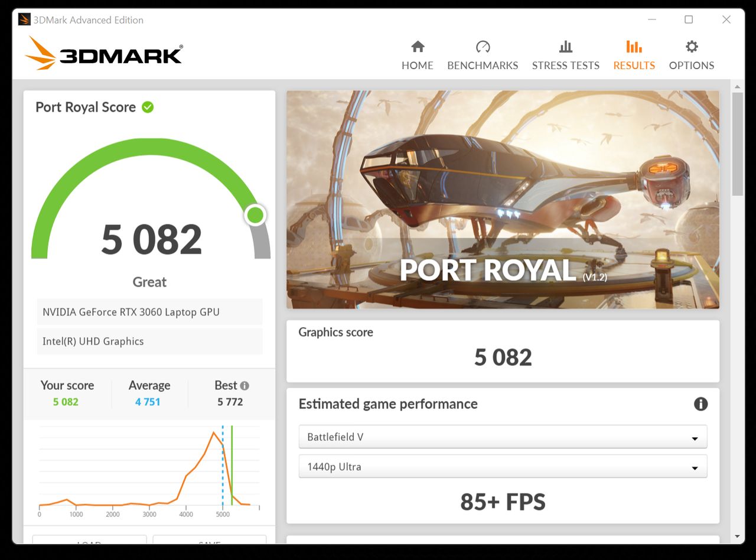Open the OPTIONS tab
The image size is (756, 560).
pyautogui.click(x=692, y=56)
